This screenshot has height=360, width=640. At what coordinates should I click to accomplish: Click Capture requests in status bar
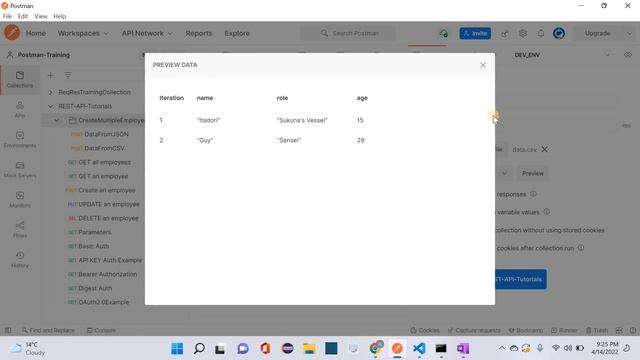[x=474, y=330]
